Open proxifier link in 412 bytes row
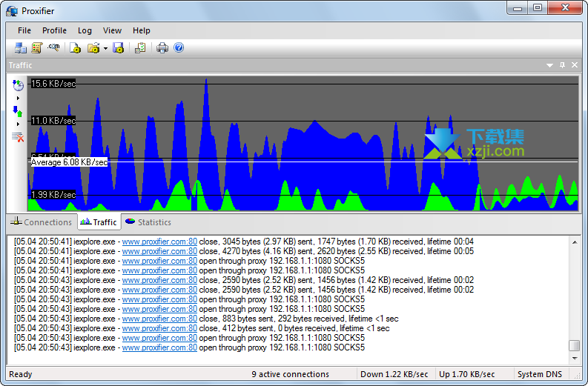The height and width of the screenshot is (386, 588). 159,328
